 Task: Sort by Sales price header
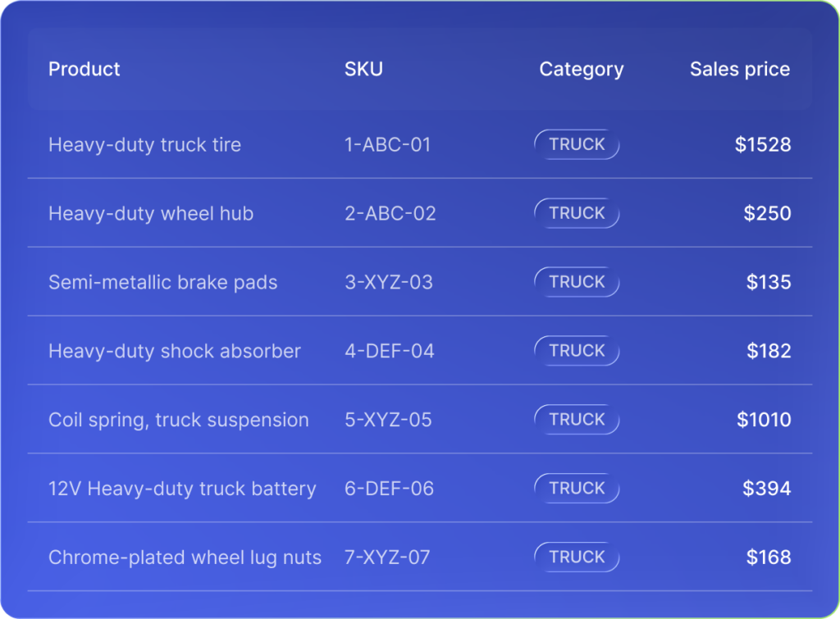pos(739,70)
